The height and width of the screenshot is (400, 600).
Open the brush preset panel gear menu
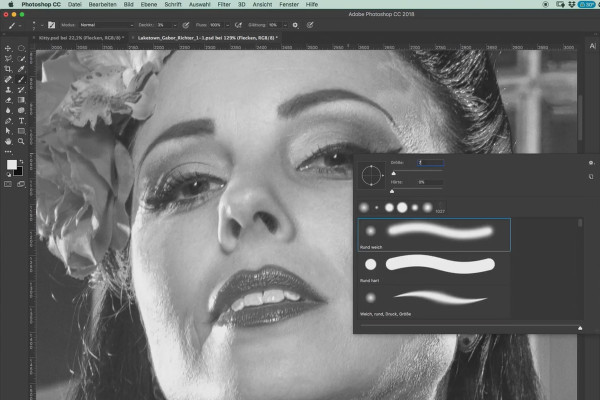[591, 163]
